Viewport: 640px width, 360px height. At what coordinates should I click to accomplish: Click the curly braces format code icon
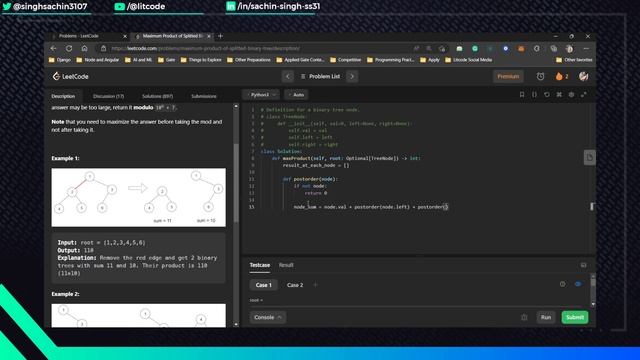pyautogui.click(x=534, y=95)
